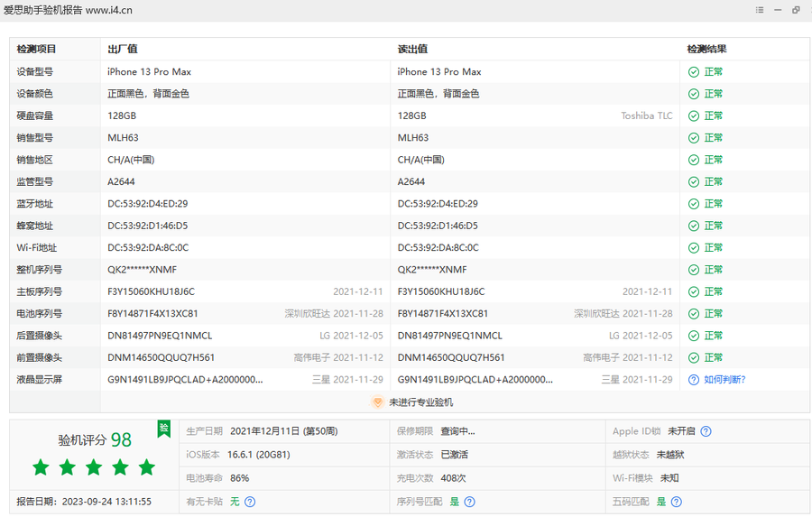Click the green check icon in 监管型号 row
This screenshot has height=517, width=812.
point(694,182)
